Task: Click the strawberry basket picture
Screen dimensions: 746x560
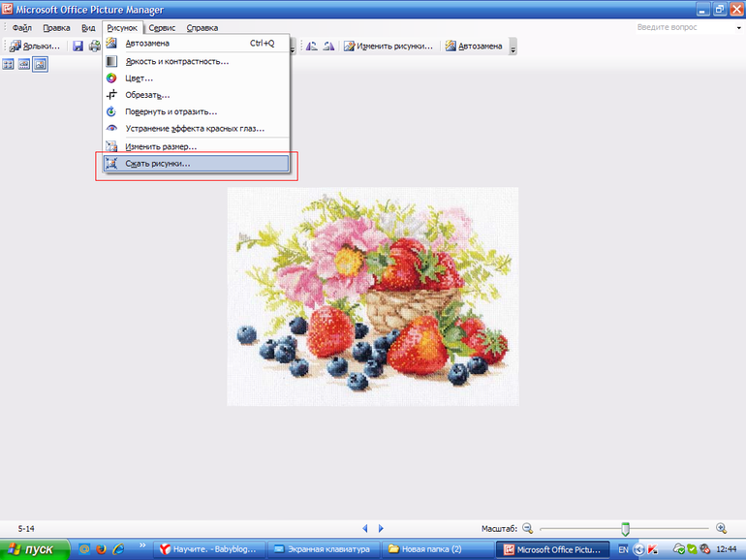Action: tap(373, 296)
